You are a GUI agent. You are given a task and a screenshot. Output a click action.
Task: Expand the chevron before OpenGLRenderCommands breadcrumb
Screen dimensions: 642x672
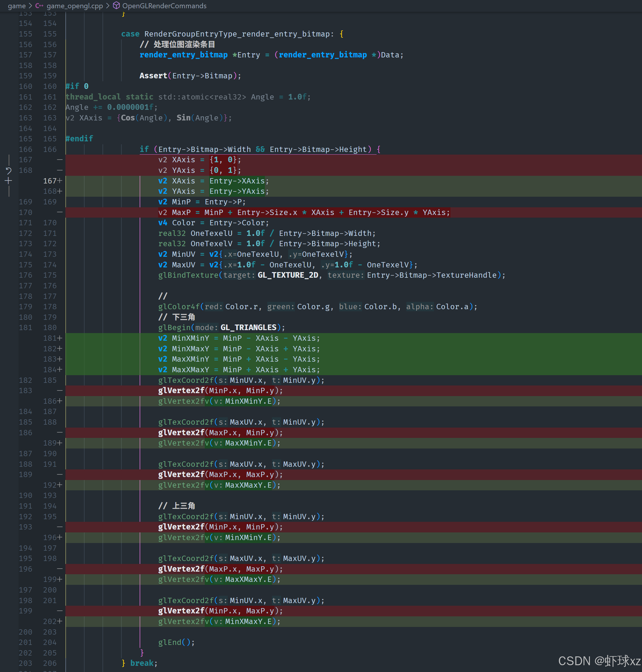[108, 6]
